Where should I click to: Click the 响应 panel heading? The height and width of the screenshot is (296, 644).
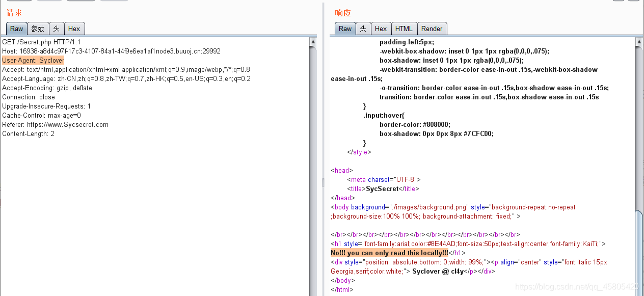(343, 13)
